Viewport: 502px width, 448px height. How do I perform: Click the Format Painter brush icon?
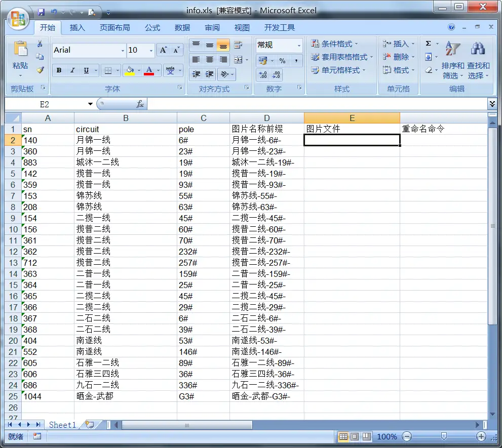40,69
